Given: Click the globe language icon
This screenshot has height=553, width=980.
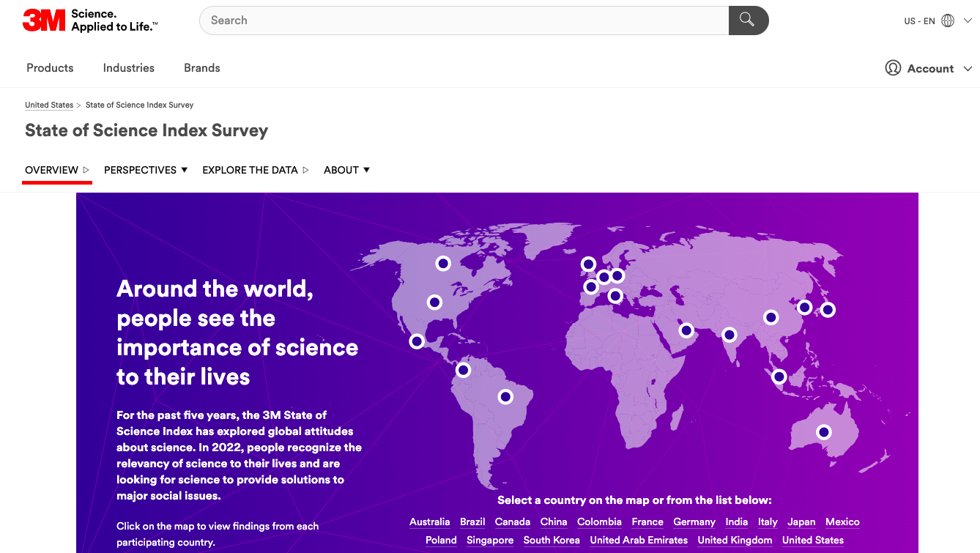Looking at the screenshot, I should [x=948, y=21].
